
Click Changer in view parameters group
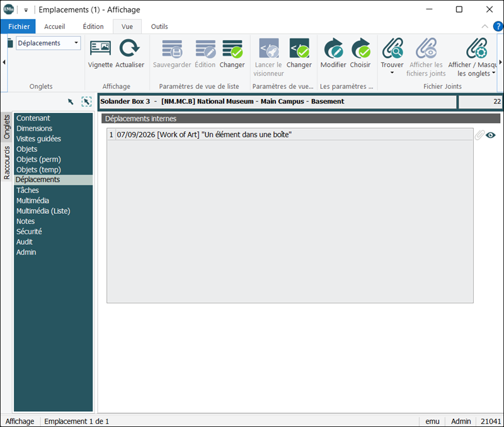coord(299,49)
